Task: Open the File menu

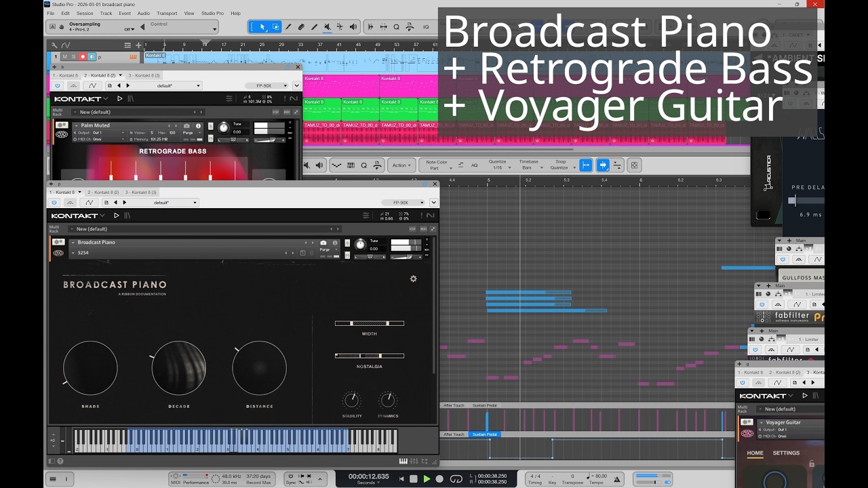Action: coord(51,13)
